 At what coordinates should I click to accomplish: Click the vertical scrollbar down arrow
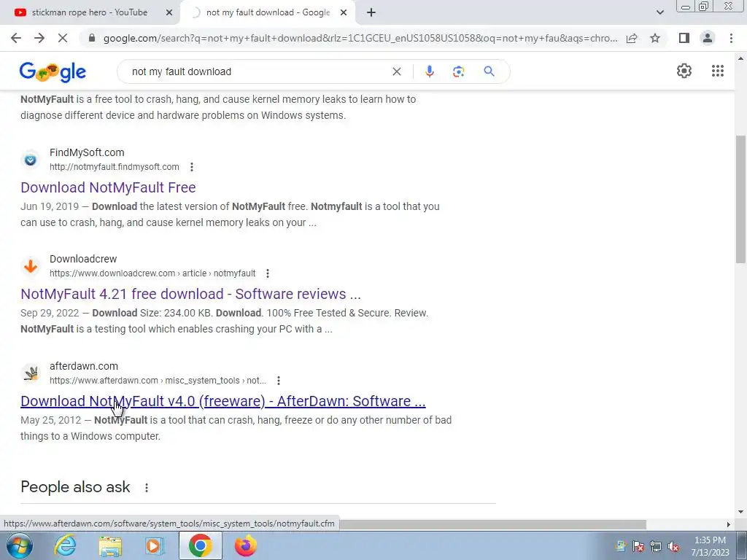740,513
